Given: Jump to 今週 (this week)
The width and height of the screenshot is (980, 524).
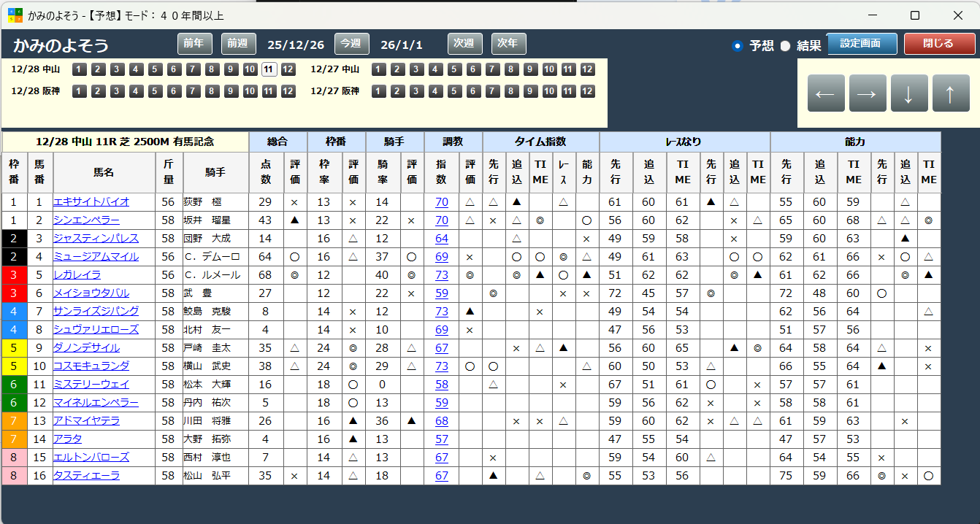Looking at the screenshot, I should tap(351, 44).
